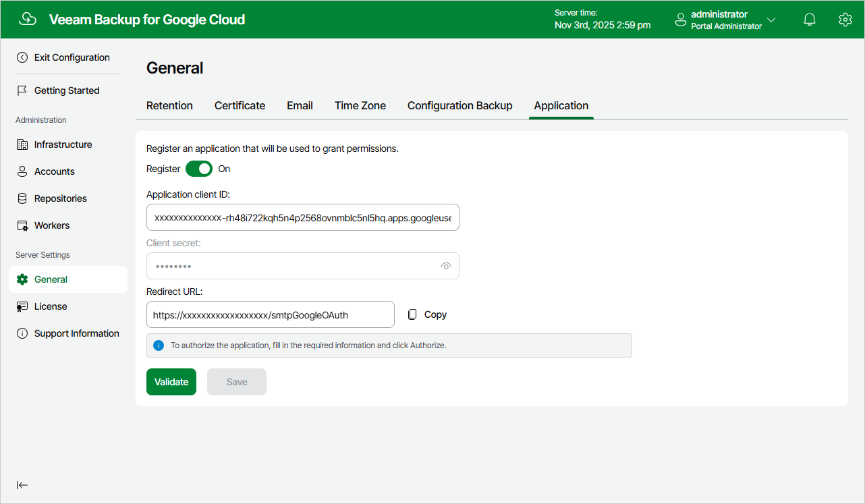Switch to the Retention tab
This screenshot has height=504, width=865.
169,105
